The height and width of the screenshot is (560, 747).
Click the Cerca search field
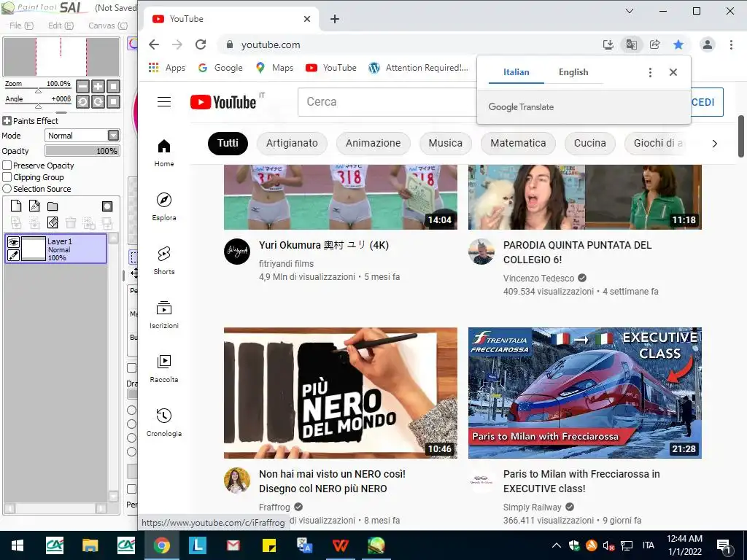(387, 102)
